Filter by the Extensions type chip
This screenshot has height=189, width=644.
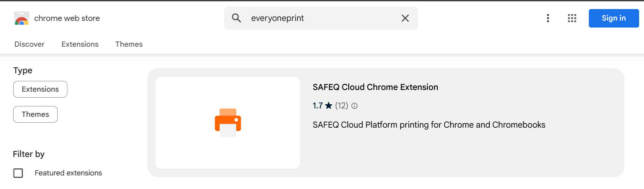[x=40, y=89]
